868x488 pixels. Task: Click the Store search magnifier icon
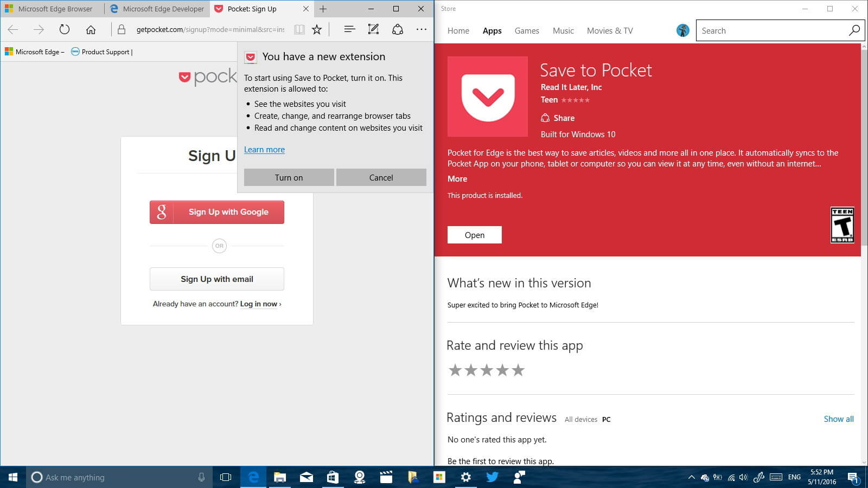(854, 30)
